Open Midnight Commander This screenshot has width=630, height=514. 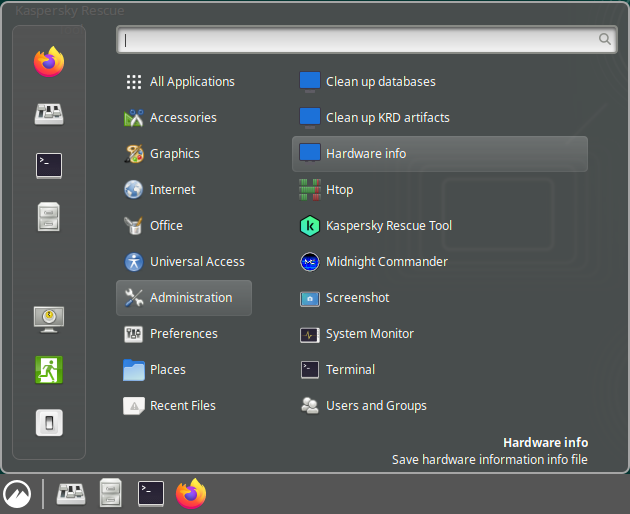pyautogui.click(x=386, y=262)
